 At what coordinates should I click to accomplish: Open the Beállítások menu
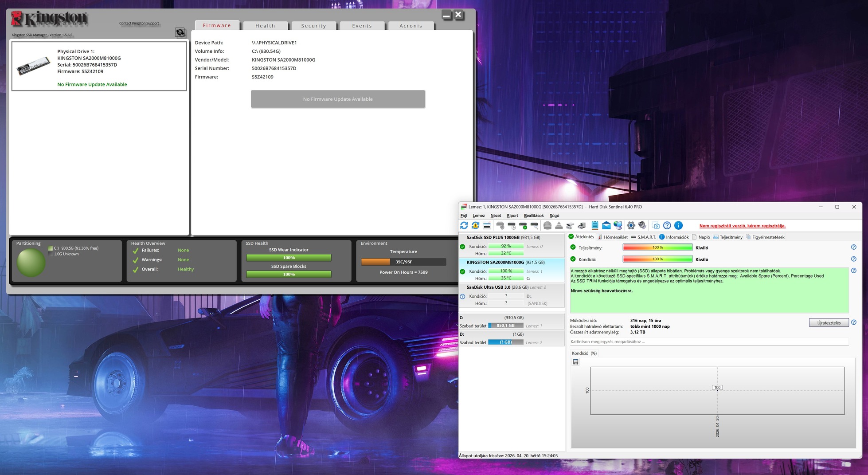point(534,216)
